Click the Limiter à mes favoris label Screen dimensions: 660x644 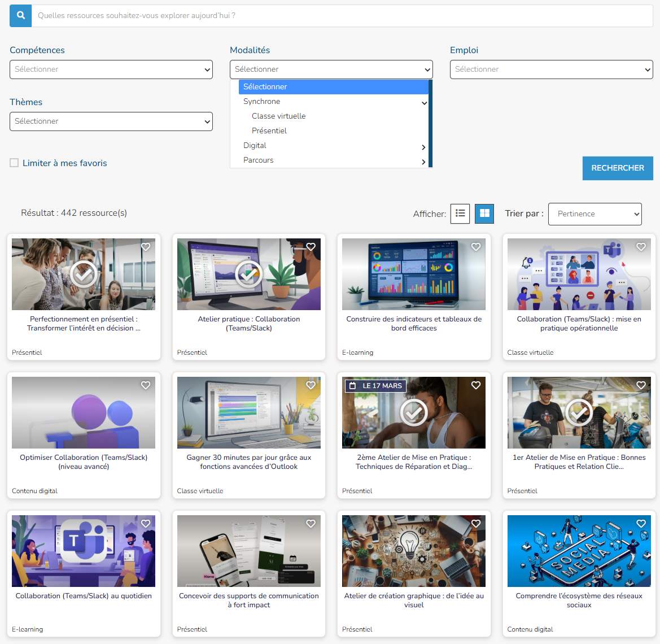(x=65, y=163)
